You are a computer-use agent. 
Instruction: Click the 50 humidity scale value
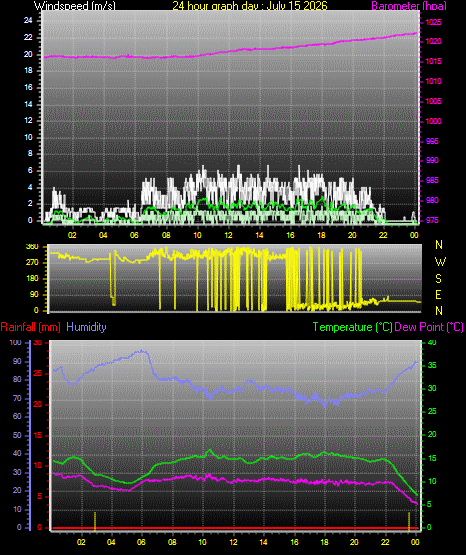(x=17, y=435)
